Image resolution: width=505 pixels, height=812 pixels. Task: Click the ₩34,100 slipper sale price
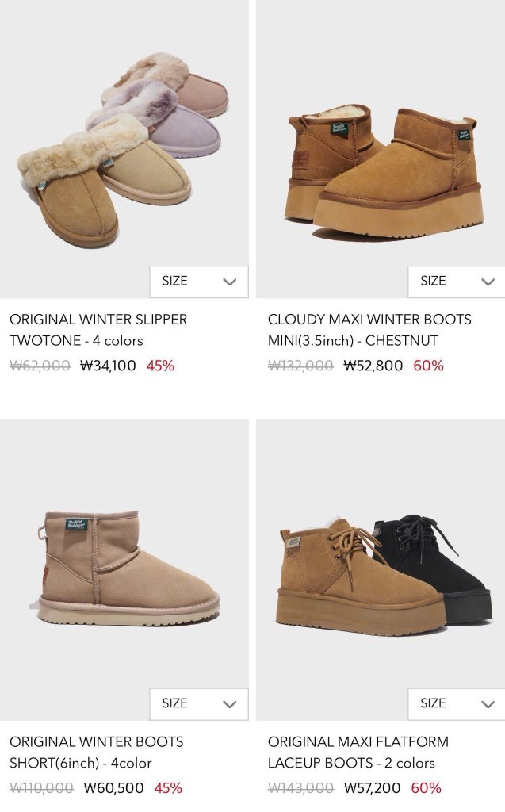108,366
